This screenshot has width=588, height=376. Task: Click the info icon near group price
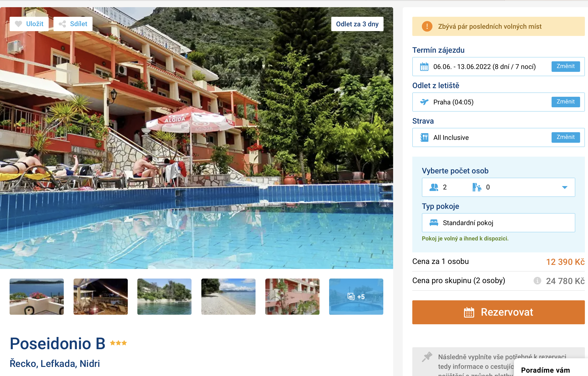click(x=537, y=281)
